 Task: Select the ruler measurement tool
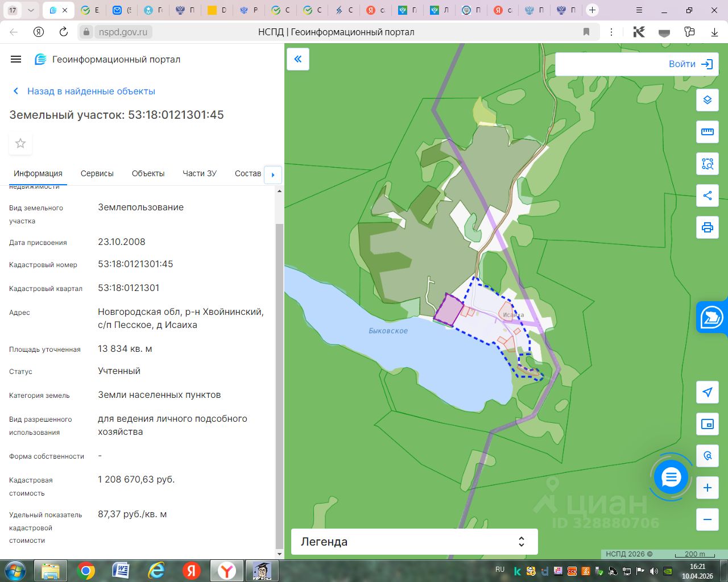(707, 132)
